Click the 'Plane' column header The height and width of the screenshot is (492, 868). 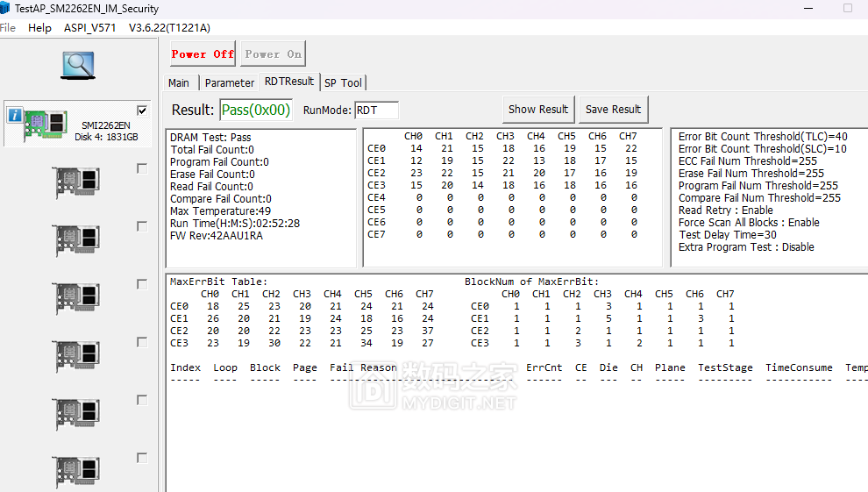pos(670,367)
